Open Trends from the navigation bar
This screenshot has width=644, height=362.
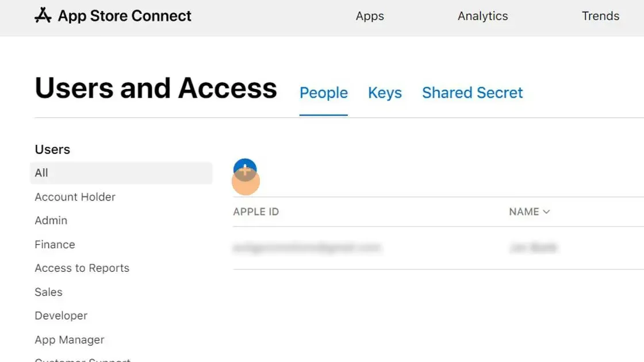point(600,16)
